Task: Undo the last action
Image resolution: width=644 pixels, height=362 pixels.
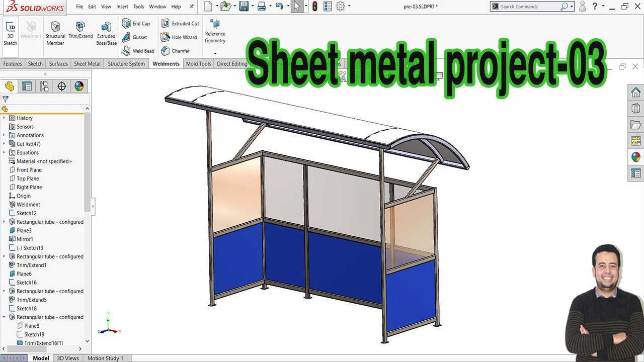Action: (279, 7)
